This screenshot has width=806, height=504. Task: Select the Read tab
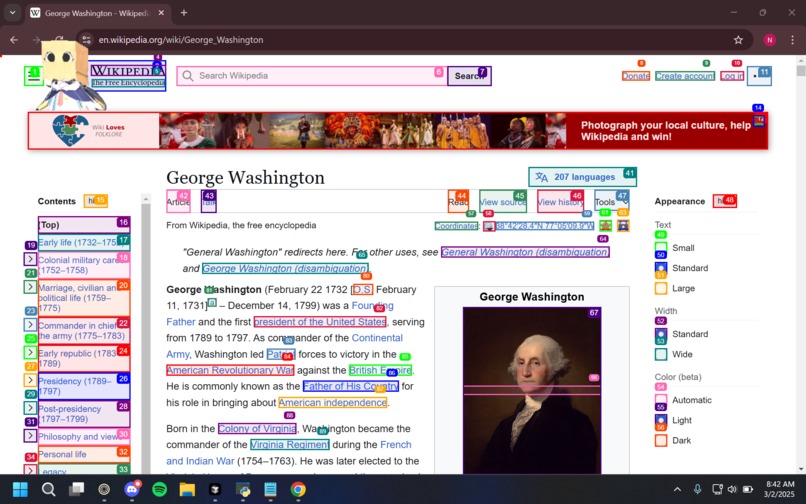click(x=458, y=202)
